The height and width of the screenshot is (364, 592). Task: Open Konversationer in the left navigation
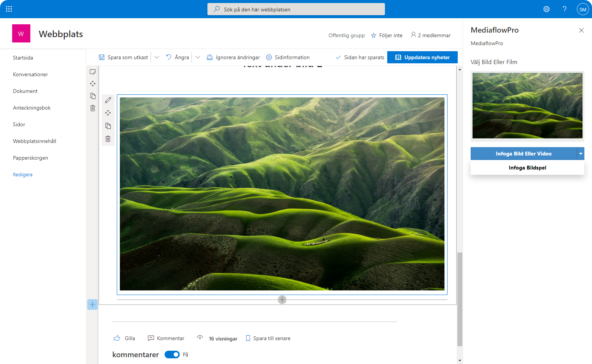[x=30, y=74]
